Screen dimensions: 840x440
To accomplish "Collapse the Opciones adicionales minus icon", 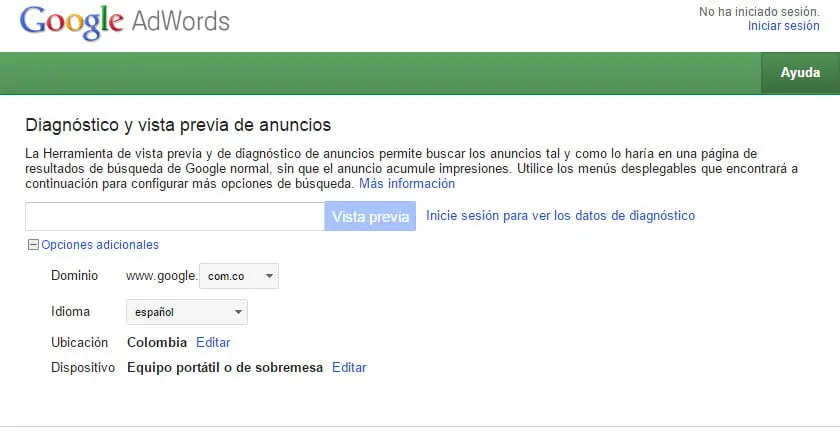I will click(33, 245).
